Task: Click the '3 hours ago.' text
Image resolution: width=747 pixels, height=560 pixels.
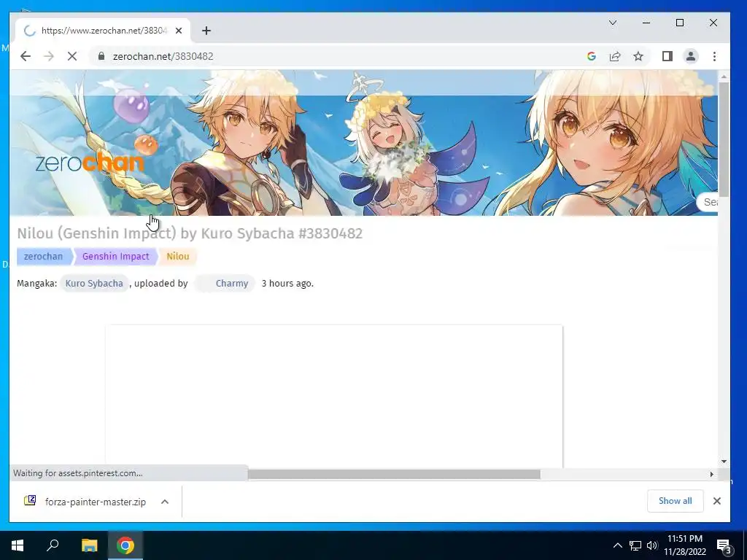Action: click(287, 284)
